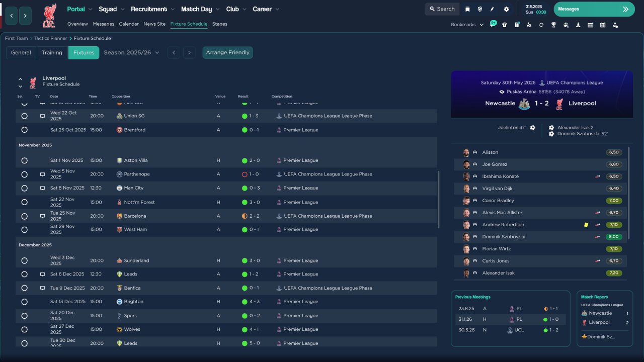This screenshot has height=362, width=644.
Task: Switch to the General tab
Action: (x=21, y=53)
